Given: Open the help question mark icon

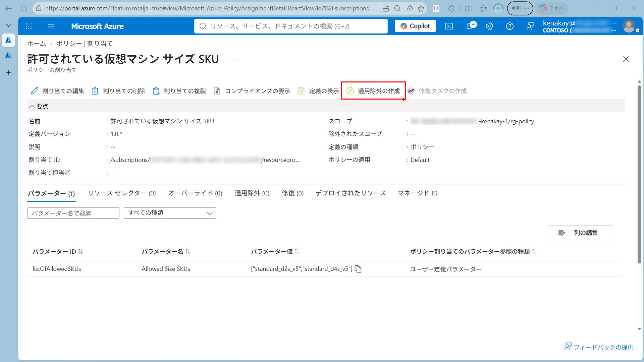Looking at the screenshot, I should (x=510, y=26).
